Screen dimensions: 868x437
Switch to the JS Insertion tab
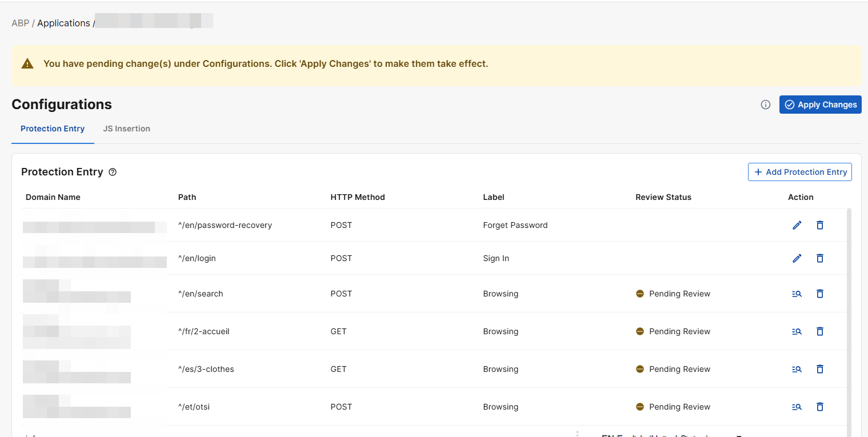pos(126,129)
